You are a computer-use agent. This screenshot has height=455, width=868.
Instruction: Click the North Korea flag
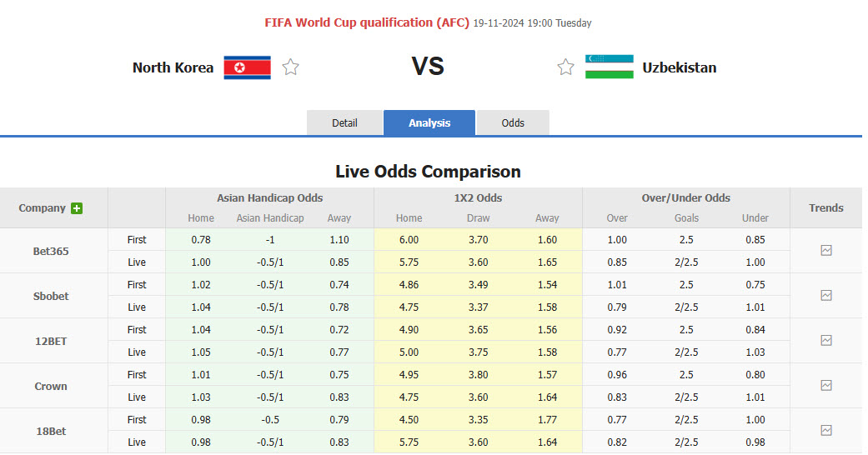(x=247, y=67)
